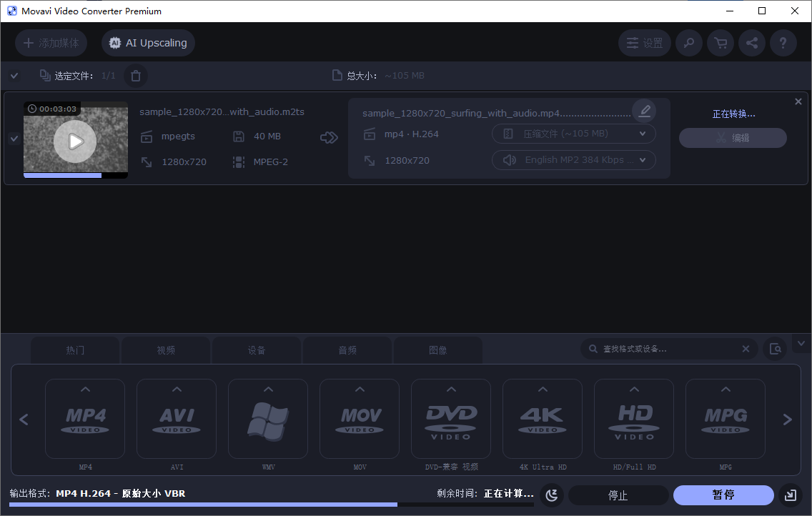This screenshot has width=812, height=516.
Task: Open the English MP2 384 Kbps audio dropdown
Action: 573,160
